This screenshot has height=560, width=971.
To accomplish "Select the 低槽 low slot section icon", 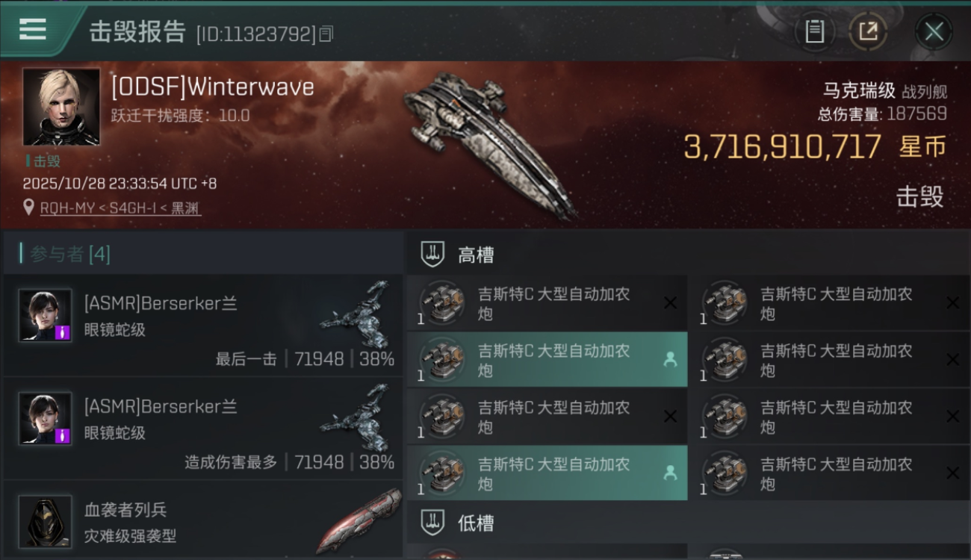I will 432,522.
